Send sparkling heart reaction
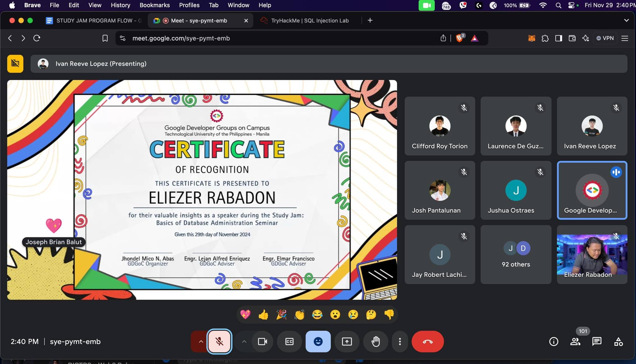This screenshot has height=364, width=636. click(245, 315)
